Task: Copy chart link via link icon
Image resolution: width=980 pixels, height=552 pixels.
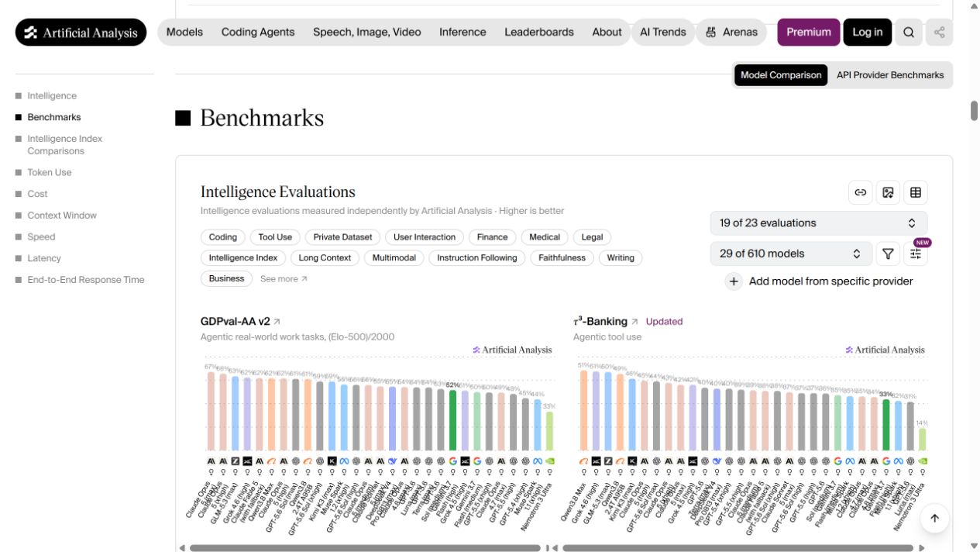Action: [x=860, y=192]
